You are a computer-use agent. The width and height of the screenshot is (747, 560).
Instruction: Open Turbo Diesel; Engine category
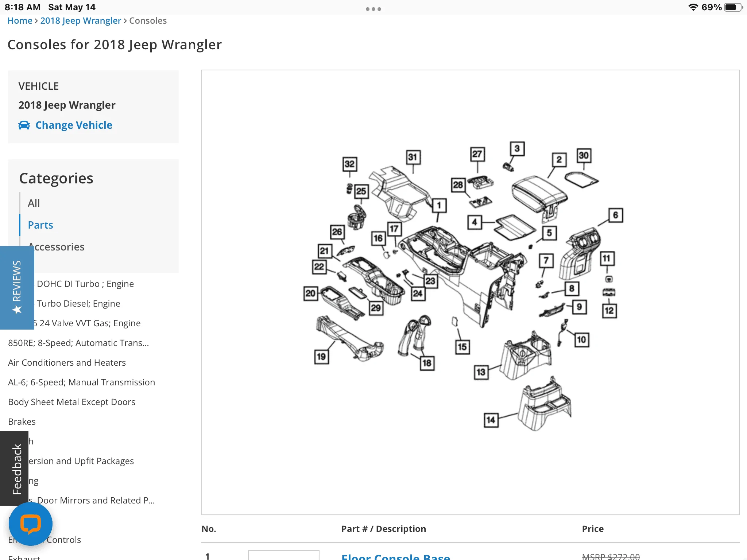tap(78, 304)
